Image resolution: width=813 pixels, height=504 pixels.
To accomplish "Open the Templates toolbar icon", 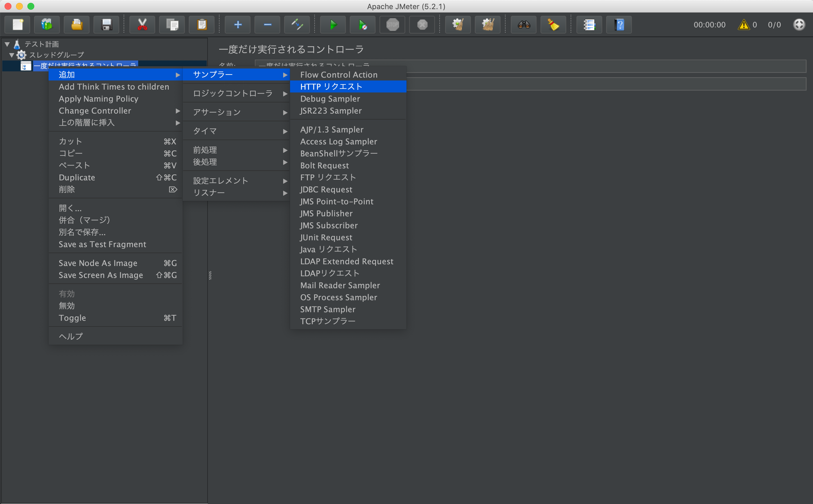I will point(47,25).
